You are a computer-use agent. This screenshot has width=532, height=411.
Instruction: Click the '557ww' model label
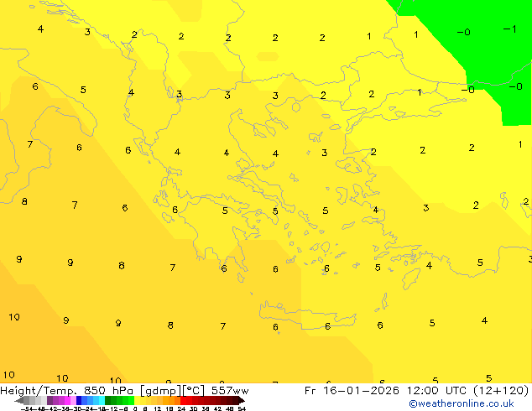[230, 391]
